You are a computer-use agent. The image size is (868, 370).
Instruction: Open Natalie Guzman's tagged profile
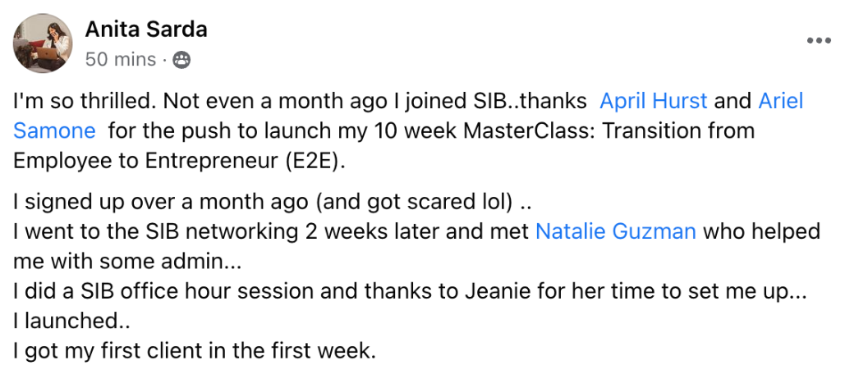pyautogui.click(x=616, y=231)
